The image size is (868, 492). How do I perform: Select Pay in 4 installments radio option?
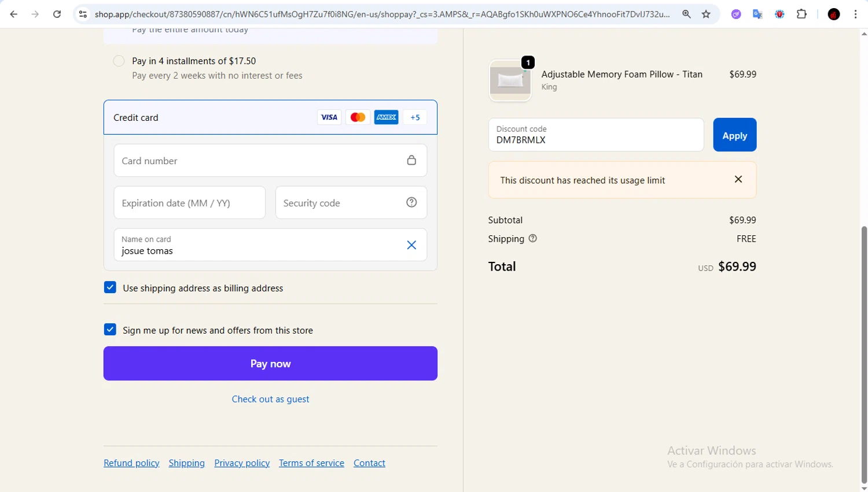tap(119, 61)
